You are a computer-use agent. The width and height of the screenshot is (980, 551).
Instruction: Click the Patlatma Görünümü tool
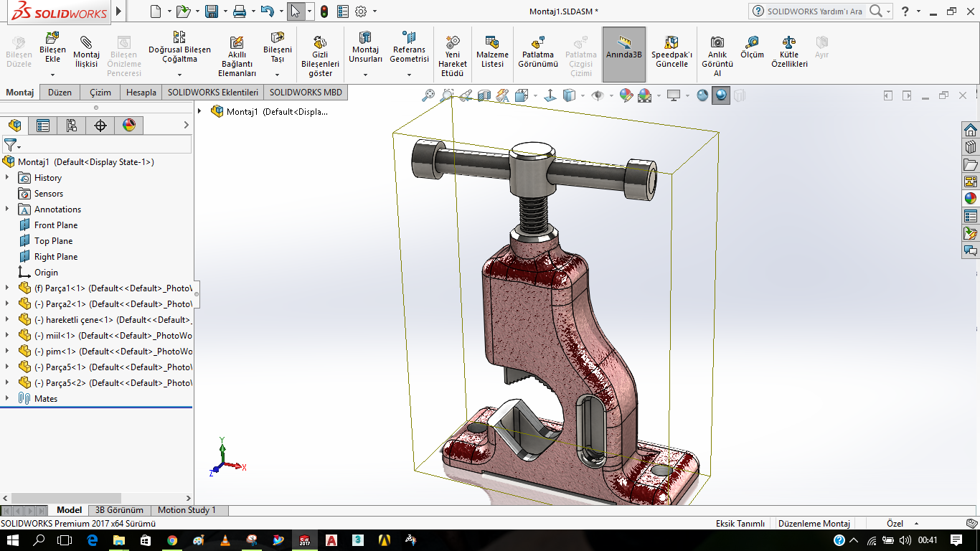coord(538,52)
